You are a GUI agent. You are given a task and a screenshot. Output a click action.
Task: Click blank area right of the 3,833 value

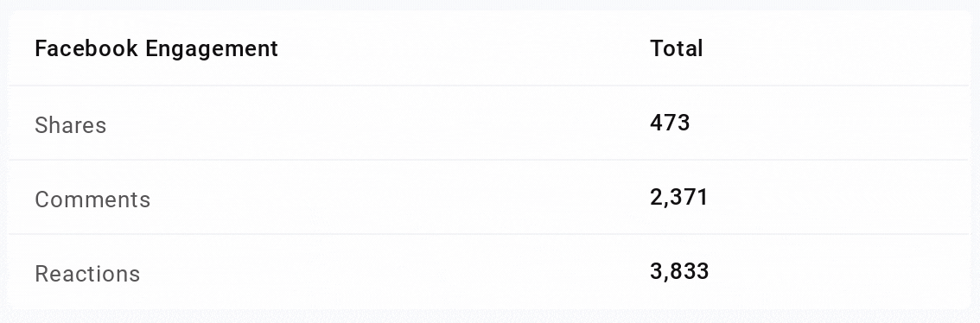[839, 272]
